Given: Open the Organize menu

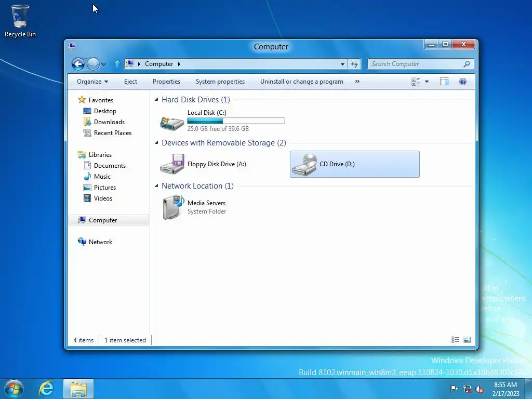Looking at the screenshot, I should (92, 82).
